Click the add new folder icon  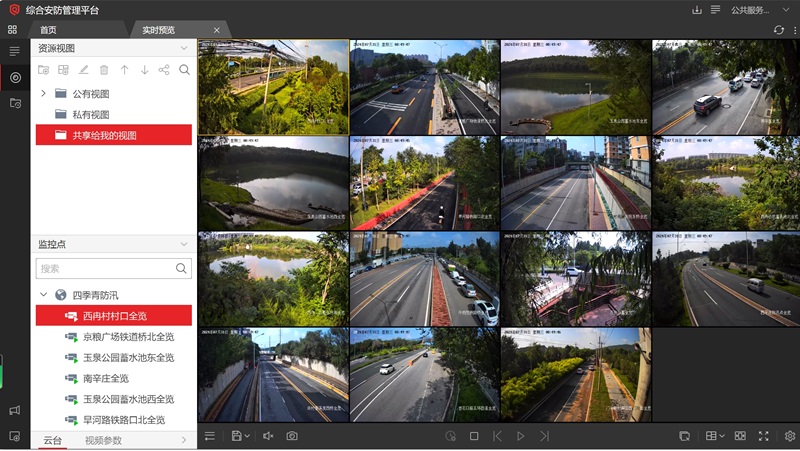tap(43, 70)
